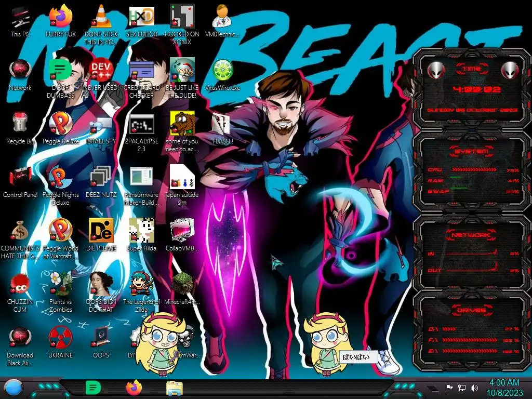Click the left alien head logo in widget
The width and height of the screenshot is (532, 399).
(x=436, y=70)
